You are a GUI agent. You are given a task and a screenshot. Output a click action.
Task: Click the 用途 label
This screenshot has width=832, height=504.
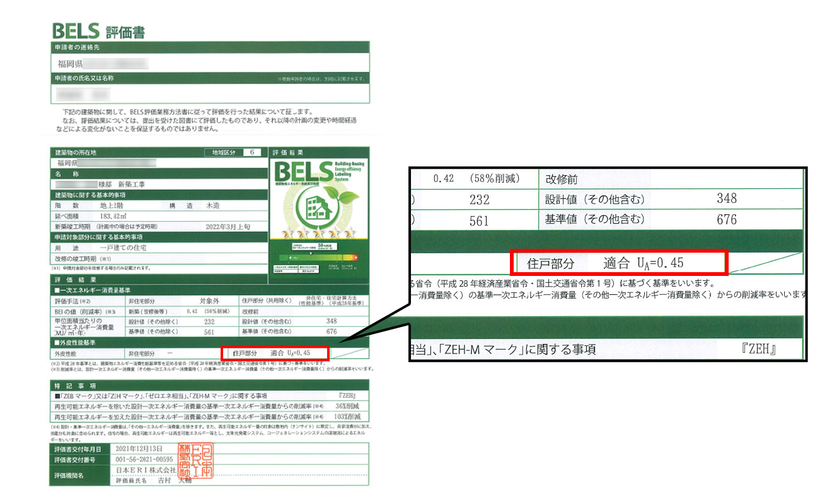pyautogui.click(x=67, y=248)
